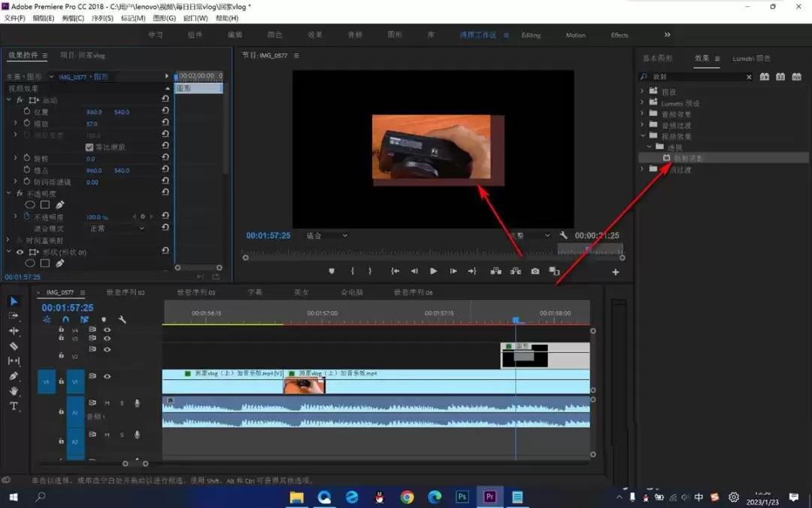Toggle V2 track visibility eye
The height and width of the screenshot is (508, 812).
pos(108,349)
